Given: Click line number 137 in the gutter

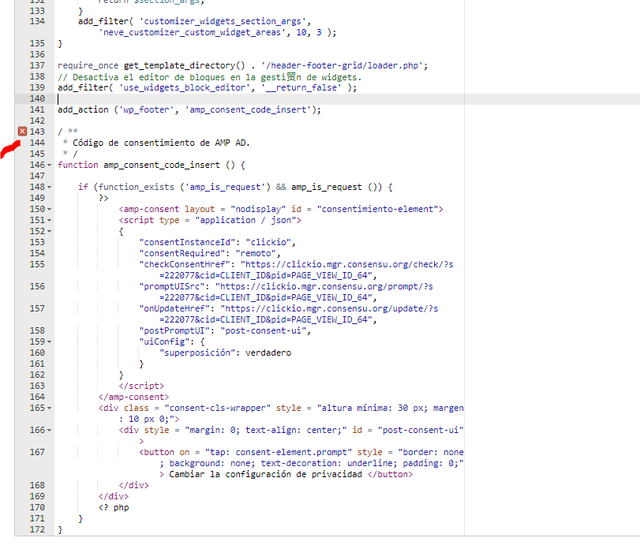Looking at the screenshot, I should (37, 66).
